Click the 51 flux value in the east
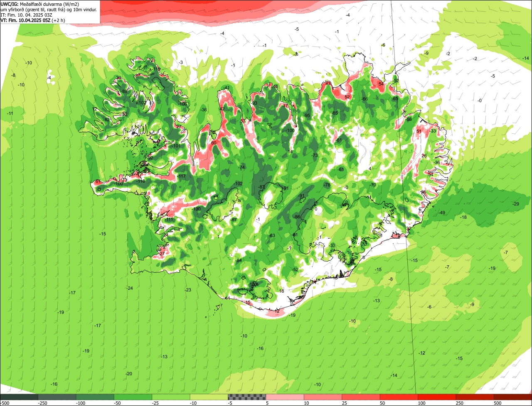Viewport: 532px width, 406px height. click(419, 132)
